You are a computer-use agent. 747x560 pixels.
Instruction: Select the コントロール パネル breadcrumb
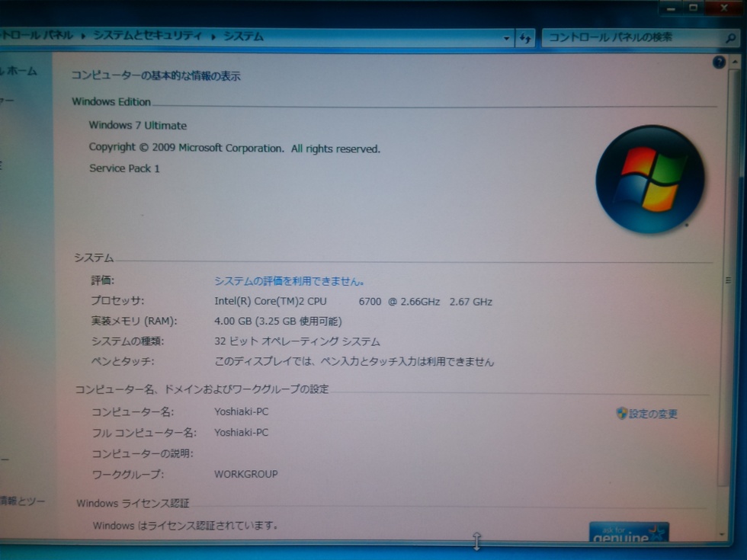pos(37,35)
